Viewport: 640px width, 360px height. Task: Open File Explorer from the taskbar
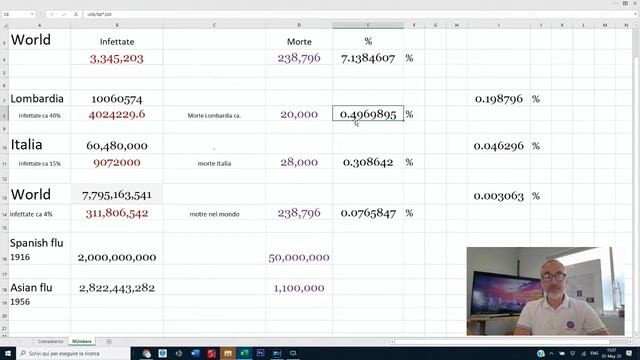[x=228, y=353]
